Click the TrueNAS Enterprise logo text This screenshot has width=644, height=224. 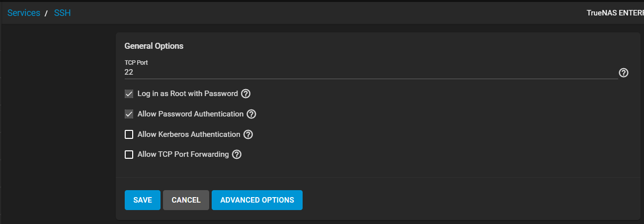[x=615, y=13]
